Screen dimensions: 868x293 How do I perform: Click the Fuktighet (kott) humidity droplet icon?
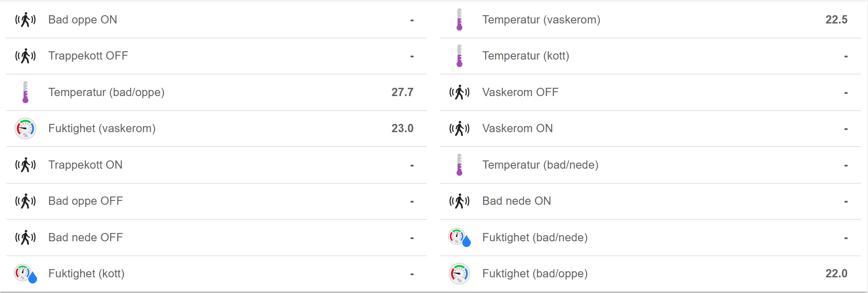pos(26,274)
